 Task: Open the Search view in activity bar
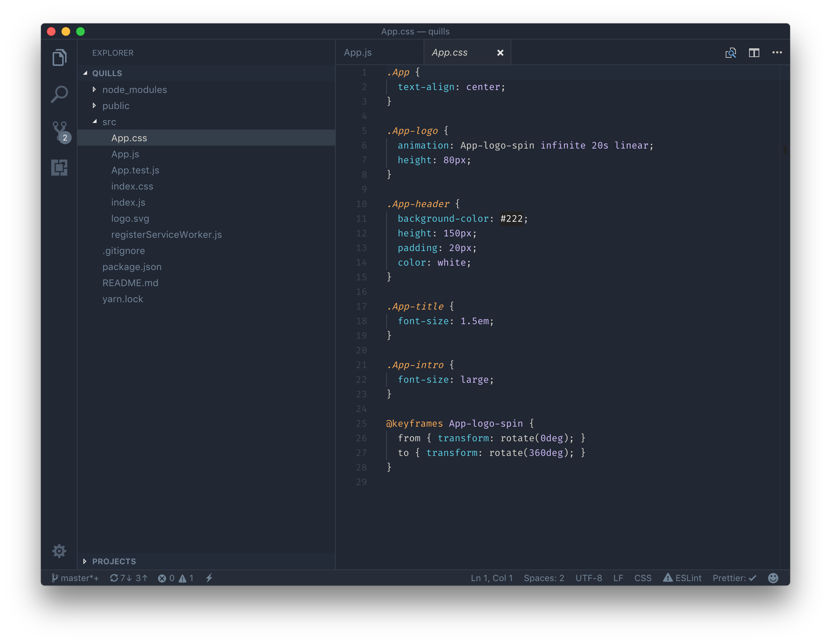point(59,94)
